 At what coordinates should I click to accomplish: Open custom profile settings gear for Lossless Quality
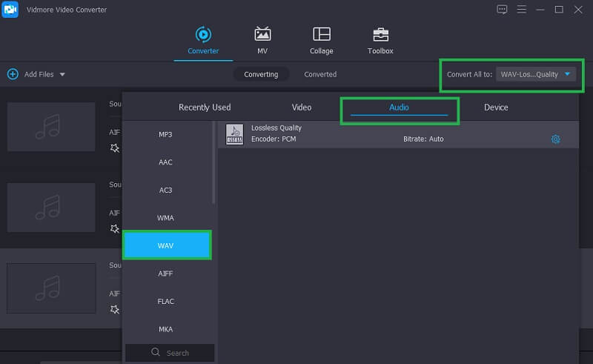(x=555, y=139)
